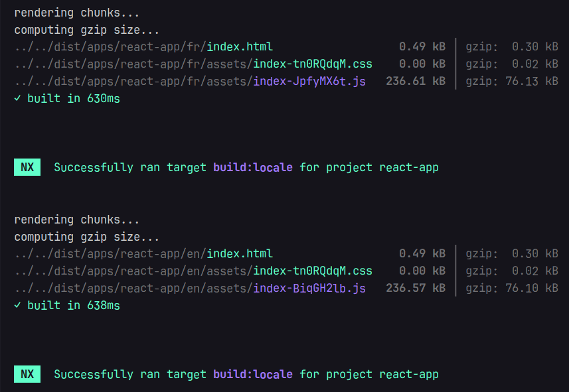Click index-tn0RQdqM.css under the en assets path

click(x=312, y=271)
